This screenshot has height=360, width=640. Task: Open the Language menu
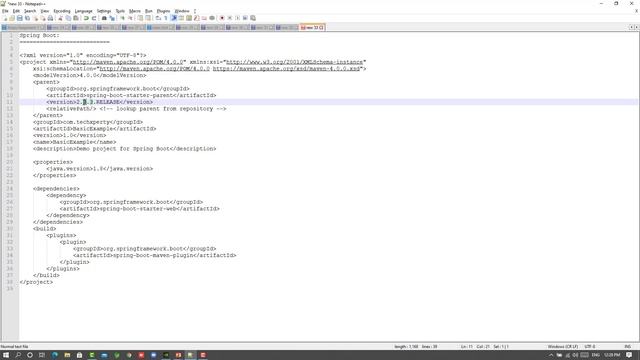84,11
